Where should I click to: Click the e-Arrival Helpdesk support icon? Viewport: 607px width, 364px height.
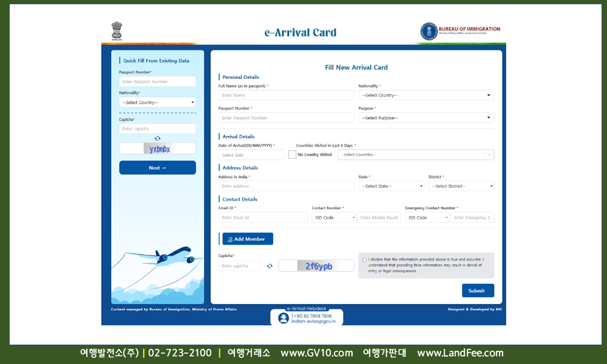(x=283, y=318)
